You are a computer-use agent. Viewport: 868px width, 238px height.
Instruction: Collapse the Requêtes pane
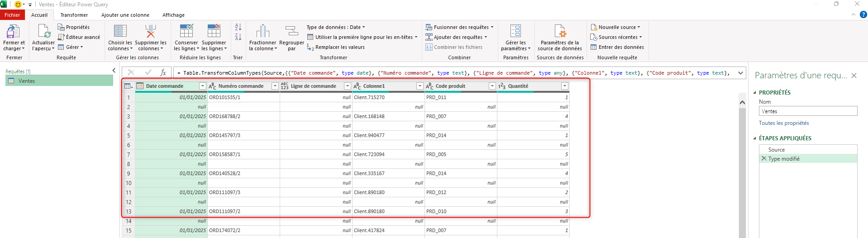[114, 70]
